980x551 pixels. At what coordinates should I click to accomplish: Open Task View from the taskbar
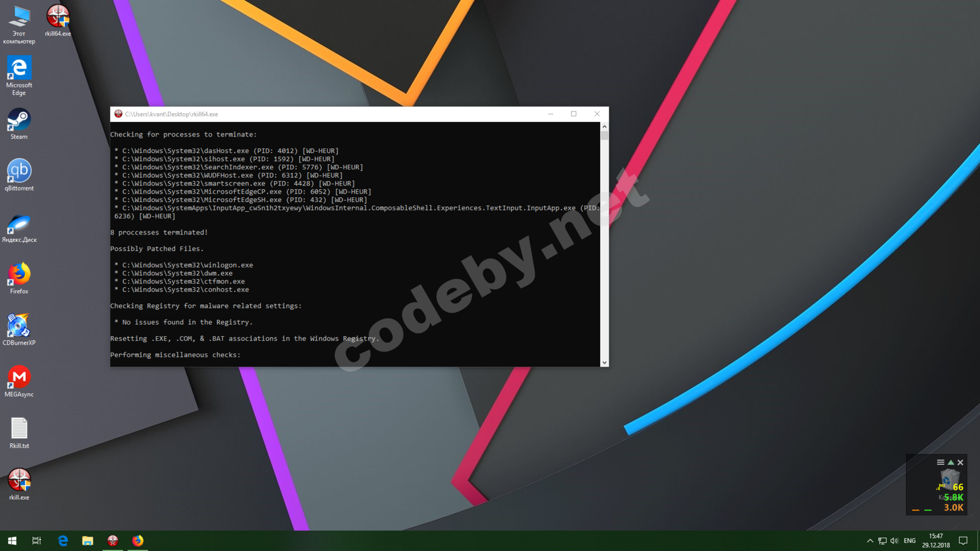coord(37,541)
